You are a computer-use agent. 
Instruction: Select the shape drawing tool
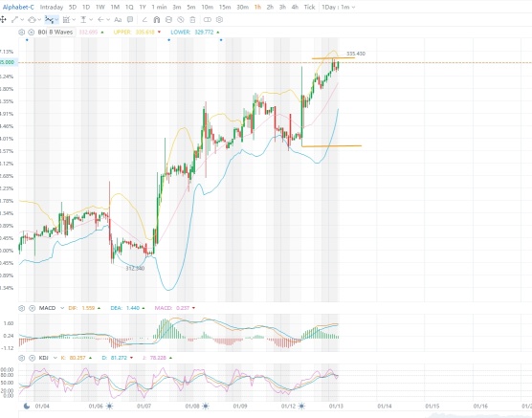coord(32,20)
